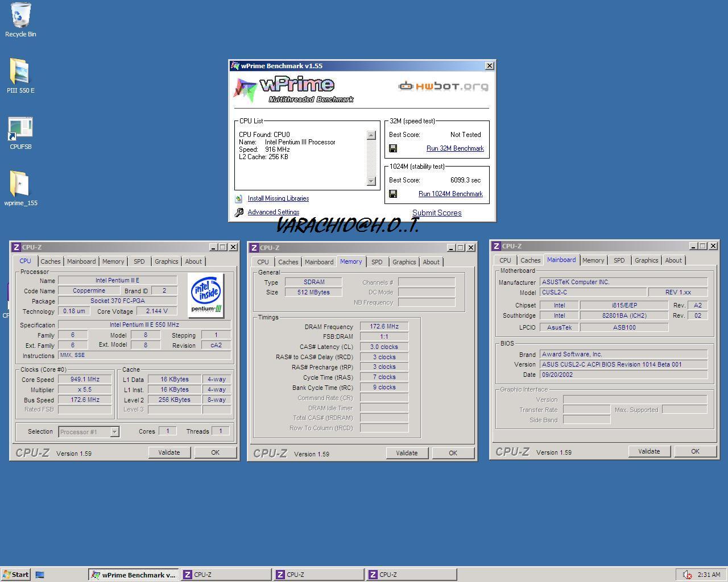Click Validate in right CPU-Z Mainboard window
The image size is (728, 582).
(x=649, y=451)
